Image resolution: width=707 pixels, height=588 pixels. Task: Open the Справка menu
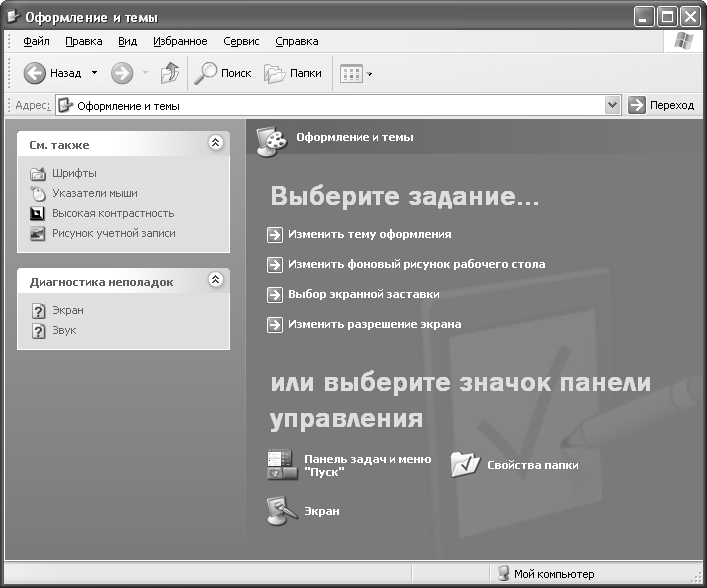[297, 41]
